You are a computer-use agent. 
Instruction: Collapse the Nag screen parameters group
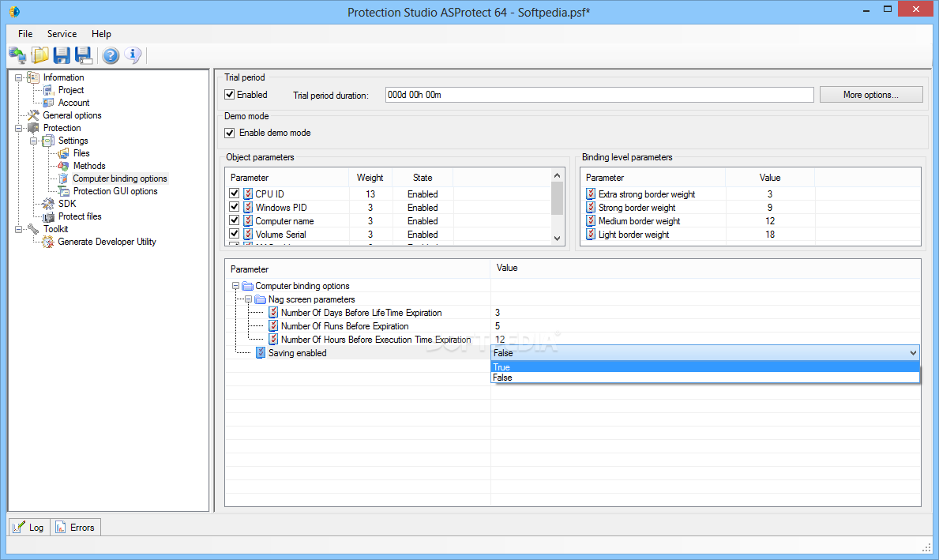point(248,299)
